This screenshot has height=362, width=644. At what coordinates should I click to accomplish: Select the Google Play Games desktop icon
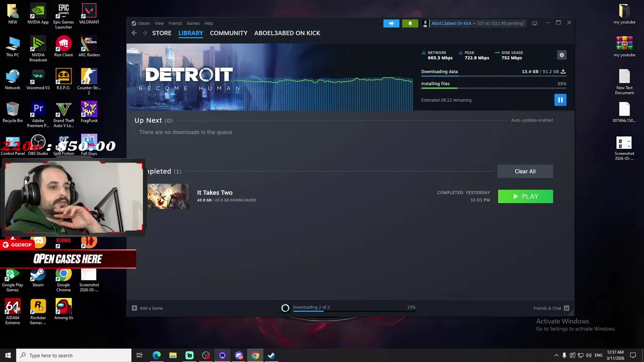click(13, 280)
